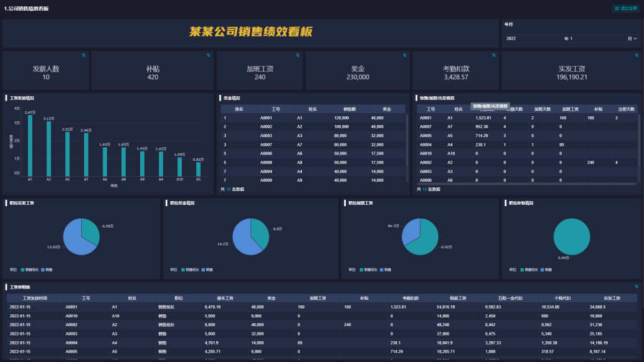Toggle 销售组长 legend in 职位实发工资 chart
Image resolution: width=644 pixels, height=362 pixels.
point(30,269)
